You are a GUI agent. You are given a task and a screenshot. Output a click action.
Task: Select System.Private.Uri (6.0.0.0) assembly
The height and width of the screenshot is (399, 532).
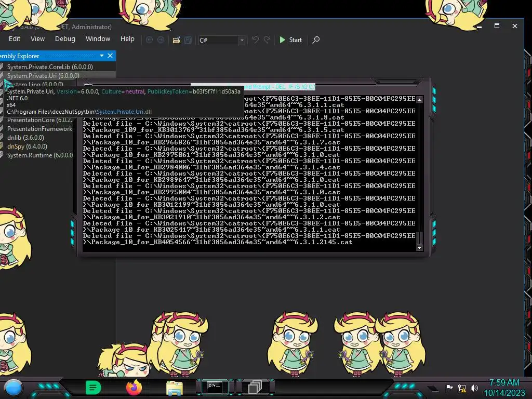coord(43,76)
